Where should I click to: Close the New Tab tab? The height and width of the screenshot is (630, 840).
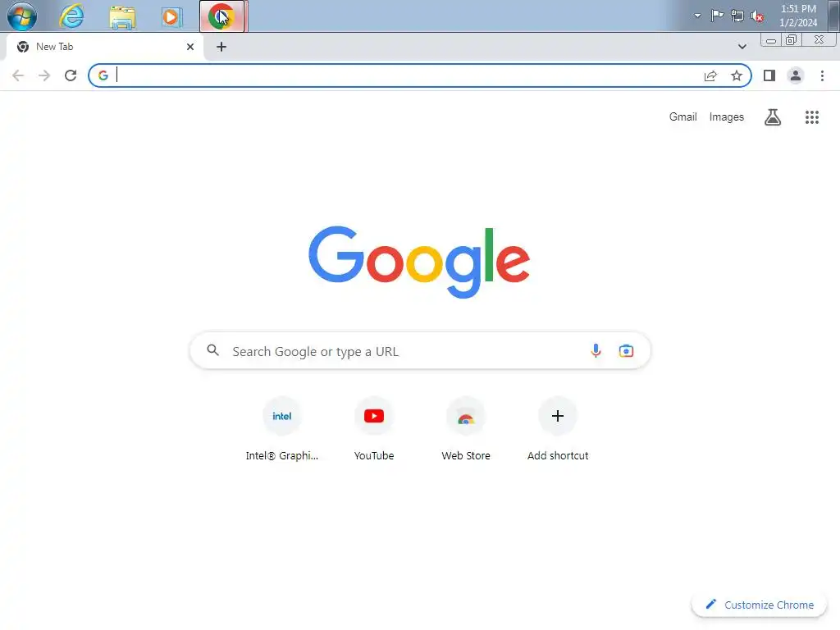tap(190, 47)
